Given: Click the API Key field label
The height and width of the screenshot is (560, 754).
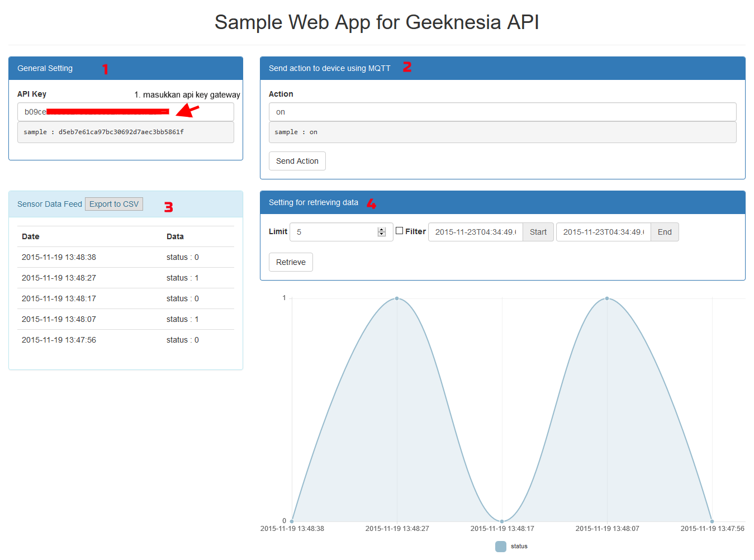Looking at the screenshot, I should point(32,94).
